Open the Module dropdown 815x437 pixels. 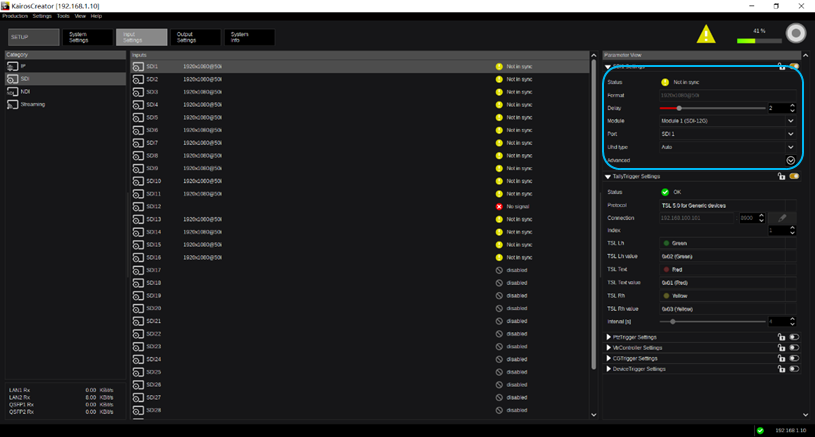728,121
